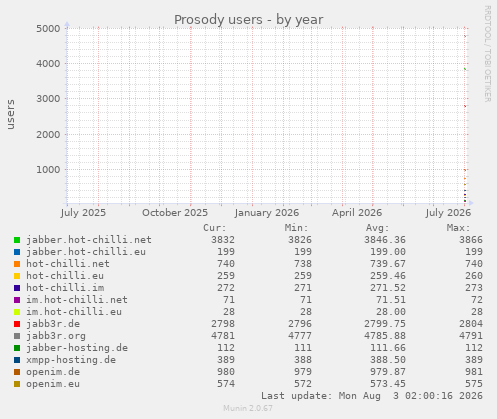Click the average value 3846.36

pos(385,240)
